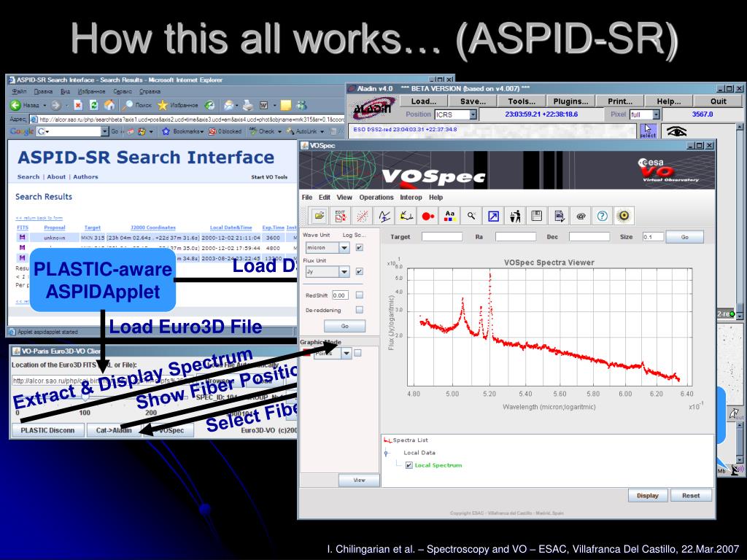Screen dimensions: 747x560
Task: Click the Reset button in VOSpec
Action: [691, 495]
